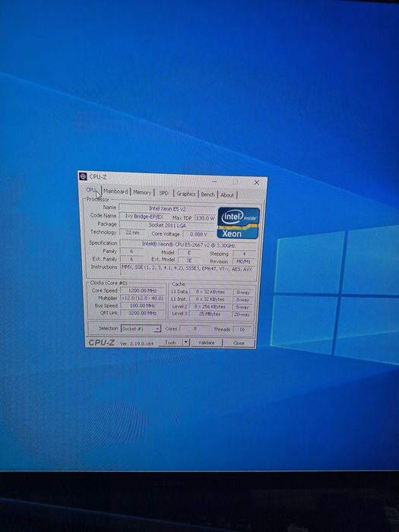Viewport: 399px width, 532px height.
Task: Select the CPU tab
Action: (92, 190)
